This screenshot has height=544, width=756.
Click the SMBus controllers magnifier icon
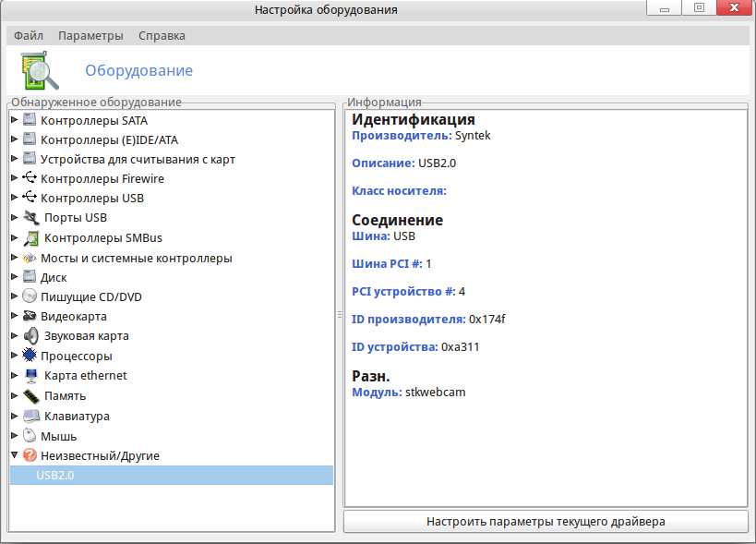(x=31, y=237)
